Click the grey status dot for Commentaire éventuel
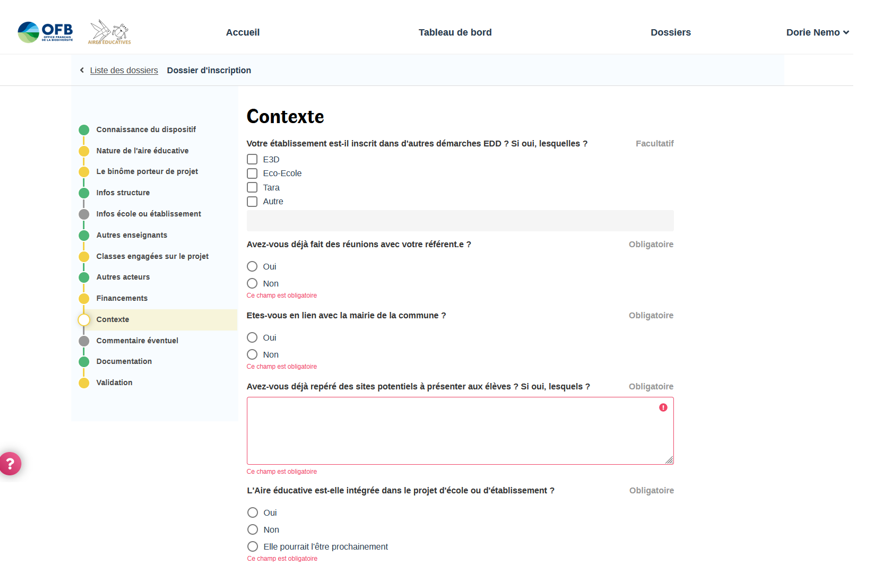 click(84, 341)
